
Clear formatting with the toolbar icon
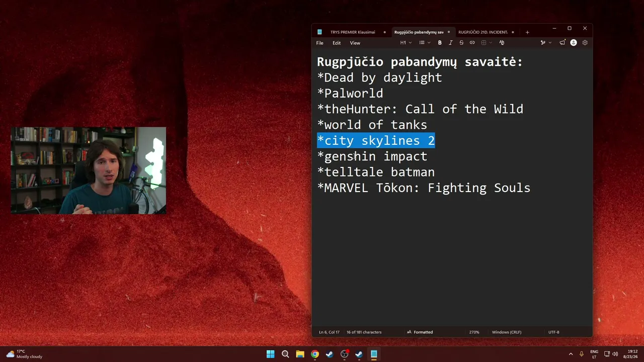click(x=502, y=43)
